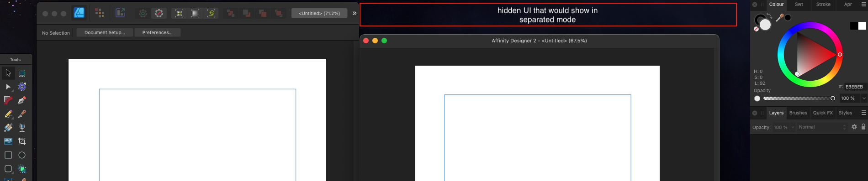Open Colour panel hamburger menu
868x181 pixels.
click(x=863, y=4)
